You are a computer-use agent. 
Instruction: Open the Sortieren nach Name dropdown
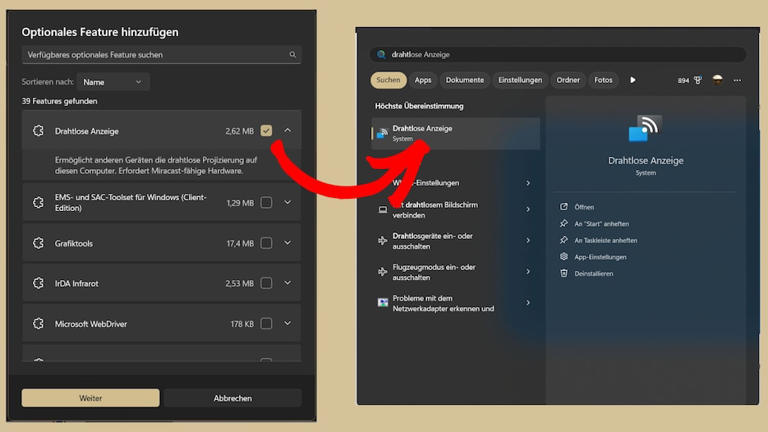(x=112, y=82)
